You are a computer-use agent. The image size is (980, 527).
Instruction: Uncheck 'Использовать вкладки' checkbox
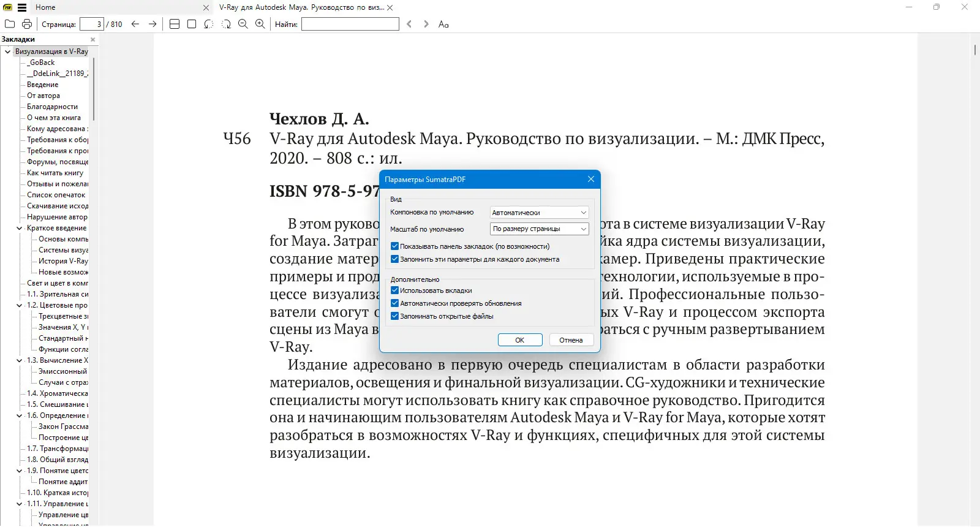pyautogui.click(x=394, y=290)
